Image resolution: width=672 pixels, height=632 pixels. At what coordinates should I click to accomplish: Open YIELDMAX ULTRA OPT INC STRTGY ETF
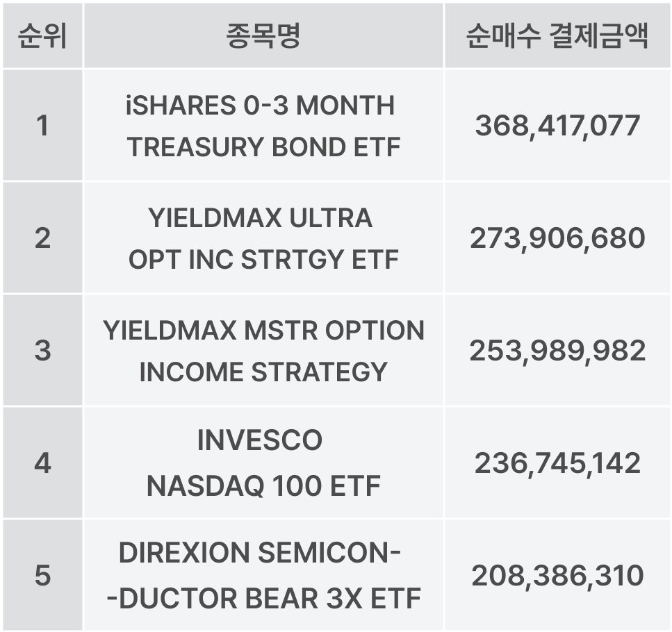coord(263,238)
